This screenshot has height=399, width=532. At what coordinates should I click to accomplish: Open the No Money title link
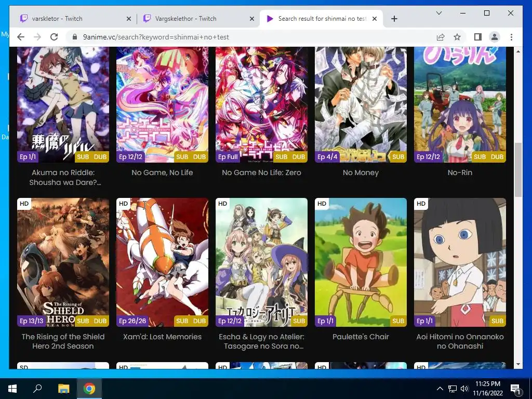coord(361,172)
